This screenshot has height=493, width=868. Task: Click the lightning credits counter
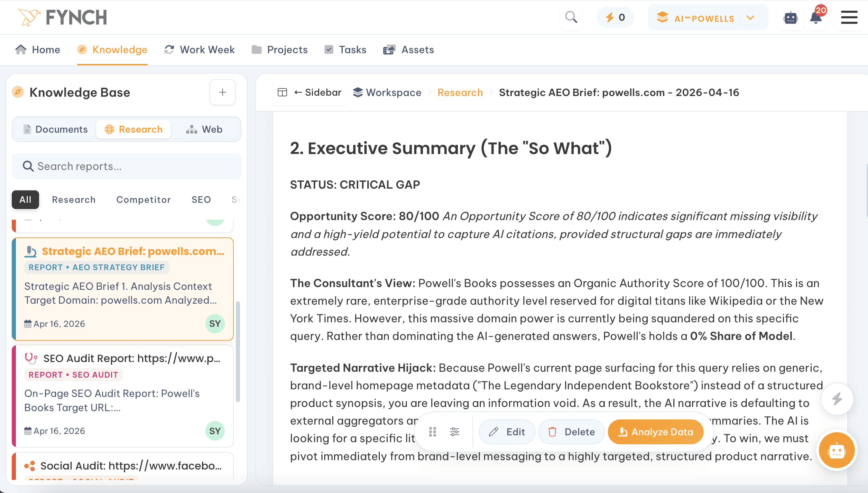click(615, 17)
